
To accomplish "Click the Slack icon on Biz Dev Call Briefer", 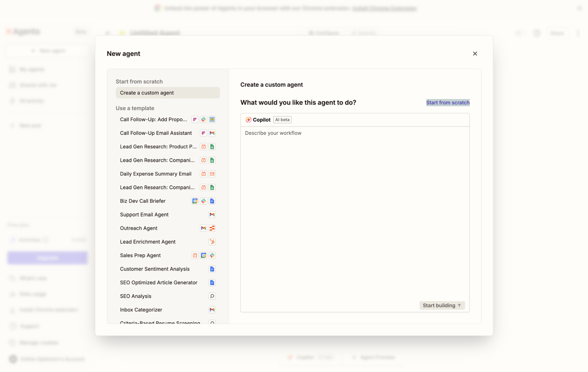I will (x=203, y=201).
